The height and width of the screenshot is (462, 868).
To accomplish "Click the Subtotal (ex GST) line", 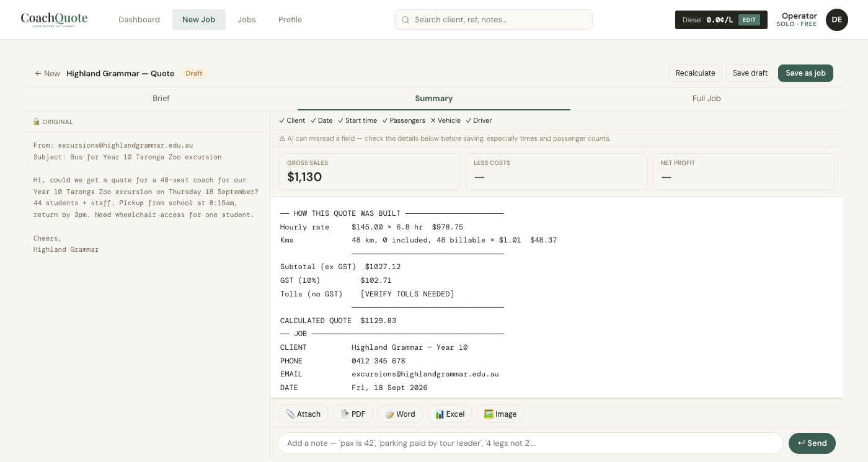I will click(340, 267).
